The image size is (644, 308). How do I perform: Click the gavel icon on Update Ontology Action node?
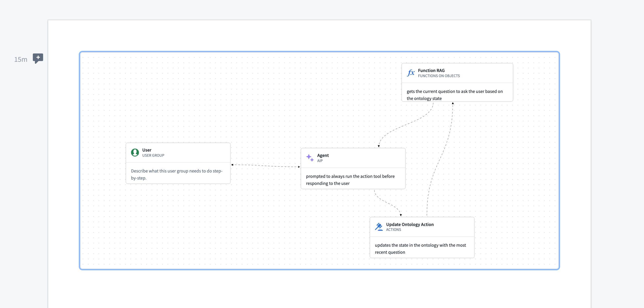pyautogui.click(x=379, y=226)
